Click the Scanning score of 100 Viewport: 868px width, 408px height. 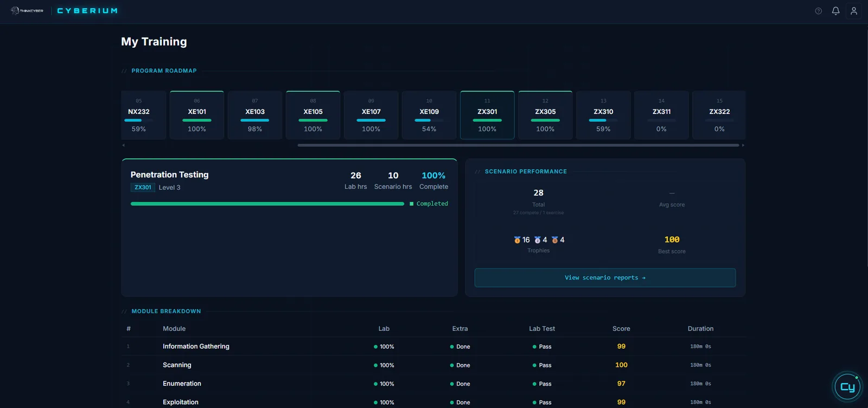click(621, 365)
